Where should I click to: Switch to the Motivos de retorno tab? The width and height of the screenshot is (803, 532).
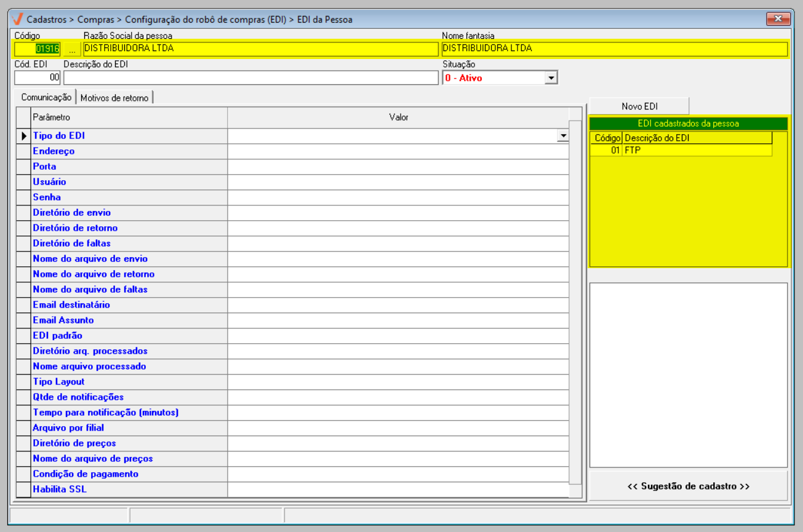click(114, 98)
